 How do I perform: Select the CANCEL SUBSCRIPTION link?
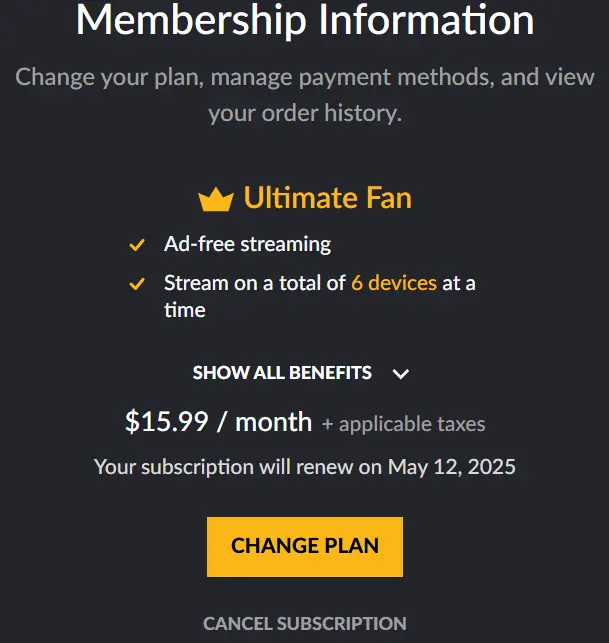tap(305, 623)
